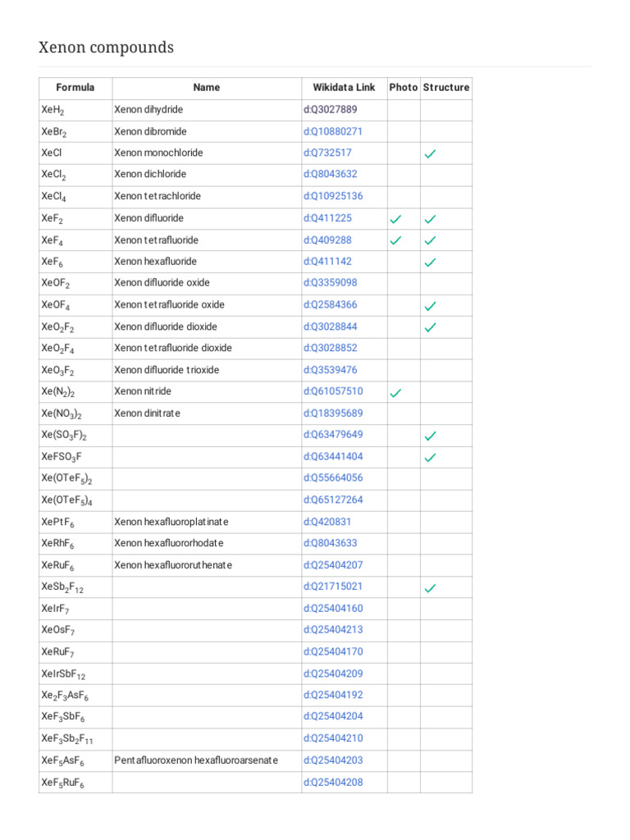
Task: Follow the d:Q420831 hexafluoroplatinate link
Action: (328, 522)
